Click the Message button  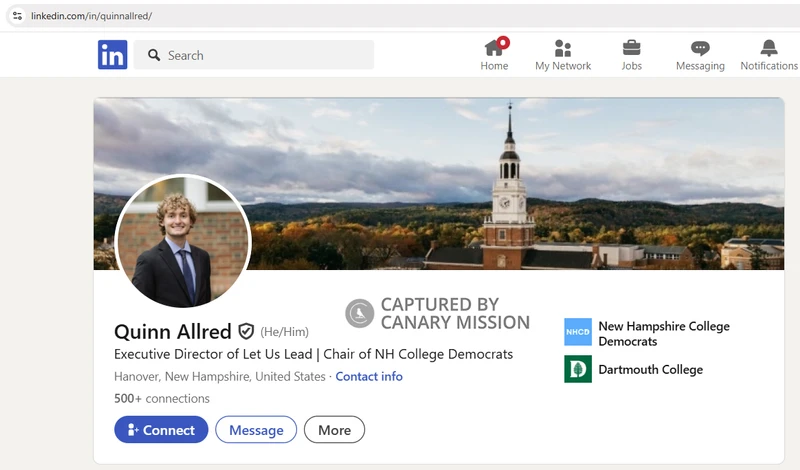click(256, 430)
